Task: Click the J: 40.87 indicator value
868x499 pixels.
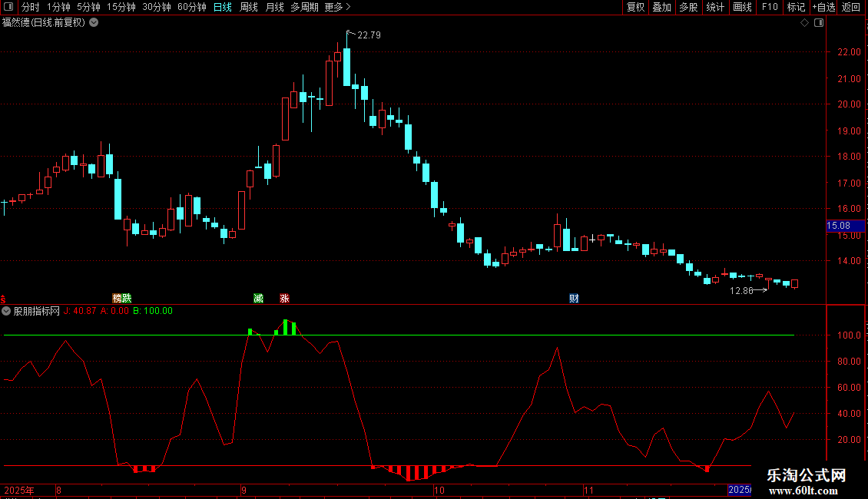Action: tap(80, 311)
